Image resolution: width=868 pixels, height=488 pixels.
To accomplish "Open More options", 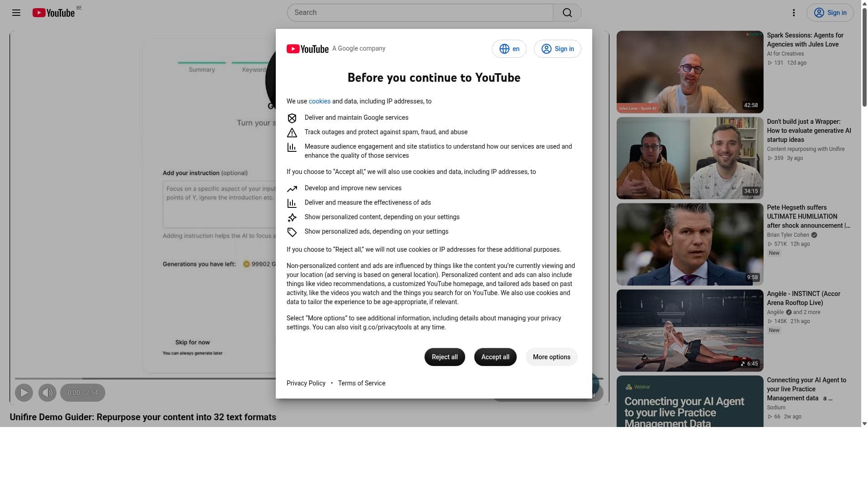I will pos(552,357).
